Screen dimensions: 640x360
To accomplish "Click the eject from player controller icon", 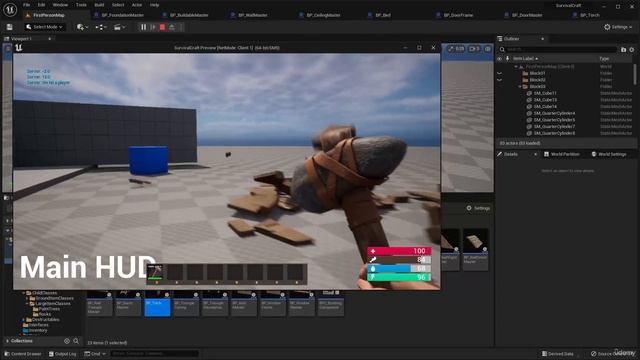I will pyautogui.click(x=172, y=27).
